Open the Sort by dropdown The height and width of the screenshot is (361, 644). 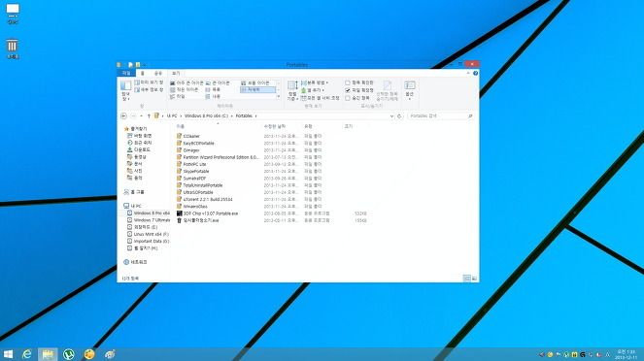(x=292, y=90)
